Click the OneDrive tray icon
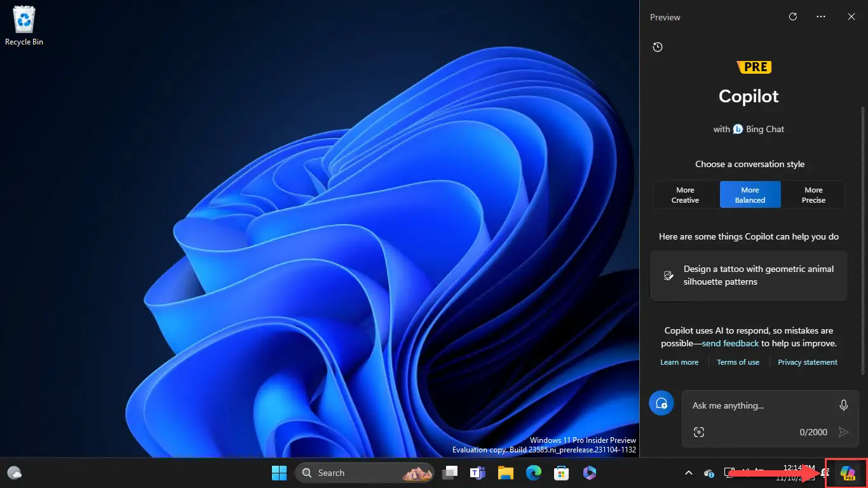This screenshot has width=868, height=488. tap(709, 473)
